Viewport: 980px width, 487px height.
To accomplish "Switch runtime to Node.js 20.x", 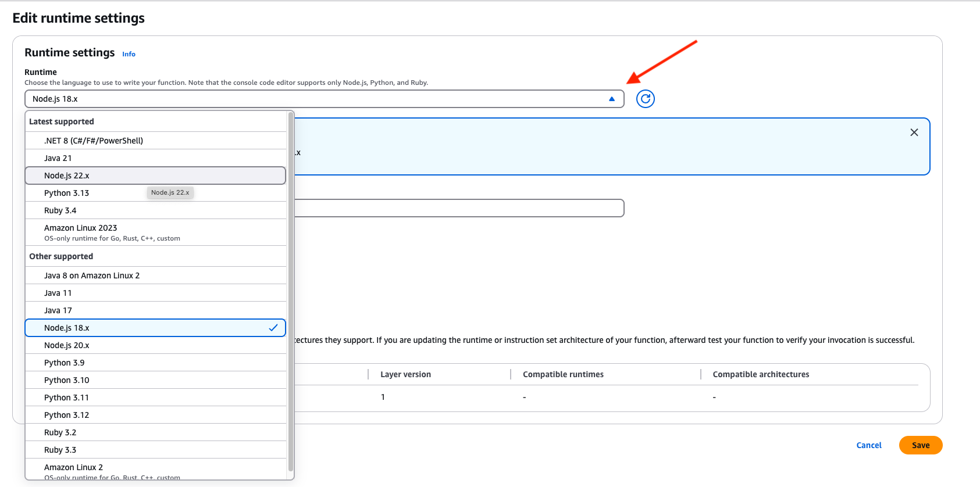I will (156, 345).
